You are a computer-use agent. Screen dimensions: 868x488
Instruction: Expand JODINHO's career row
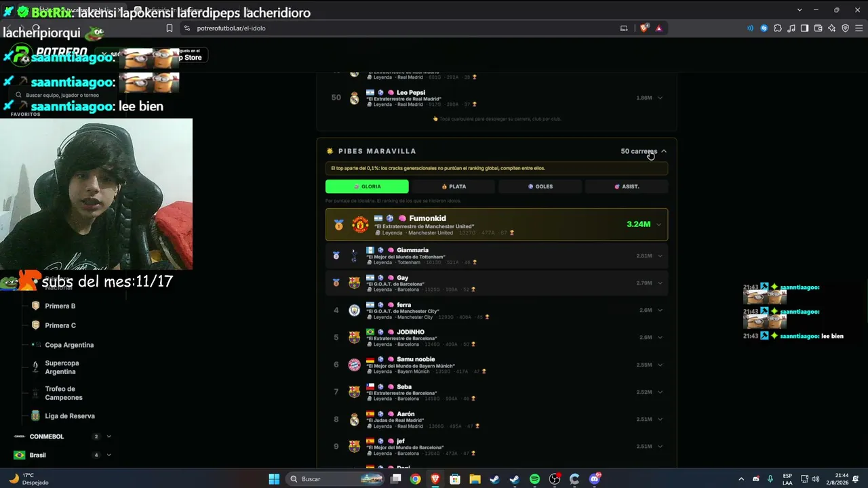coord(660,337)
